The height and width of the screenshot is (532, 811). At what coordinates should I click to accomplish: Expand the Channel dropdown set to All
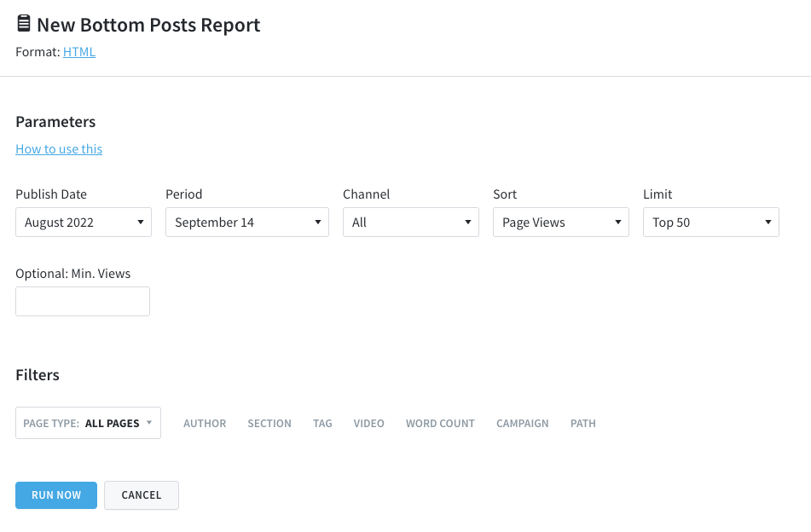411,223
